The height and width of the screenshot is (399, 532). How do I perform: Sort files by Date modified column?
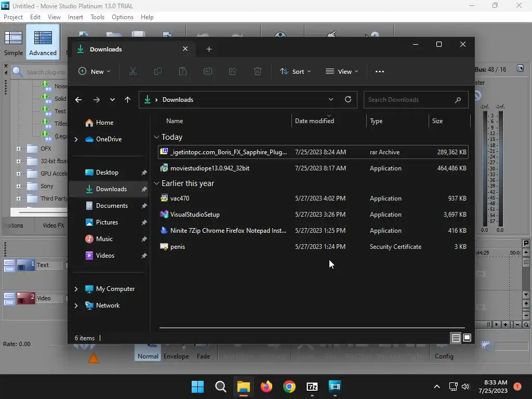click(329, 121)
